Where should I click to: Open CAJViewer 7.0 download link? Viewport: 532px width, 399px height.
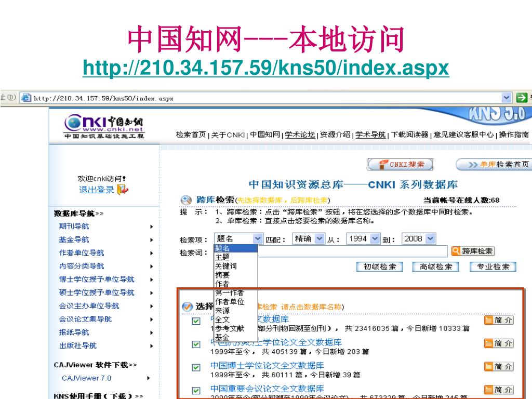click(x=87, y=378)
